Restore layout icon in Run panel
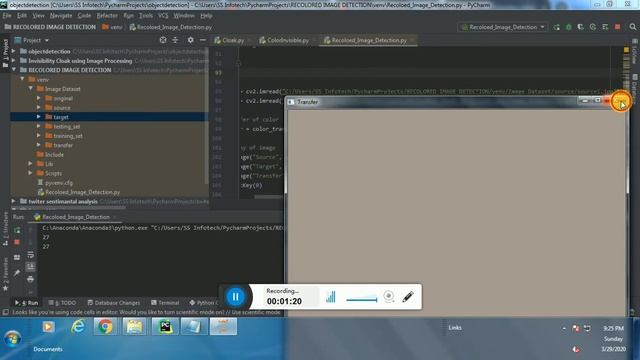The width and height of the screenshot is (640, 360). [17, 258]
